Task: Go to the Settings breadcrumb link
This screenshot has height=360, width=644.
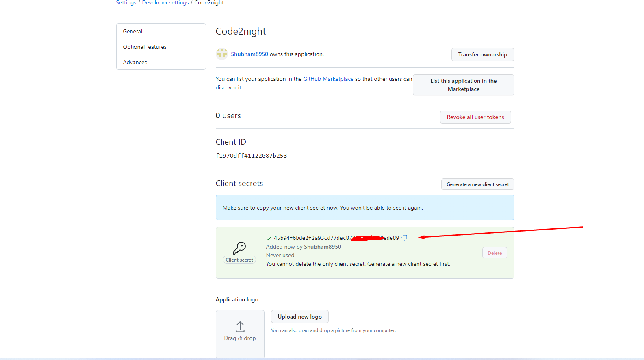Action: pyautogui.click(x=126, y=3)
